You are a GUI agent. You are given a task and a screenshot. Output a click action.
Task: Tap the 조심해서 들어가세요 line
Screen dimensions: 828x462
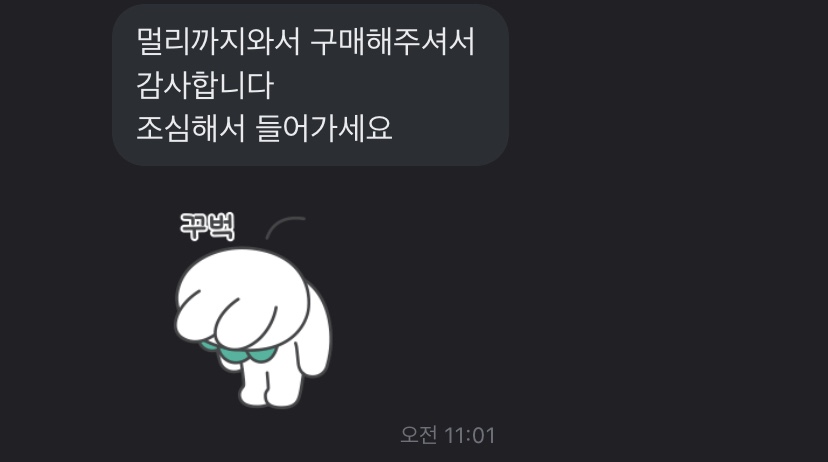(264, 128)
